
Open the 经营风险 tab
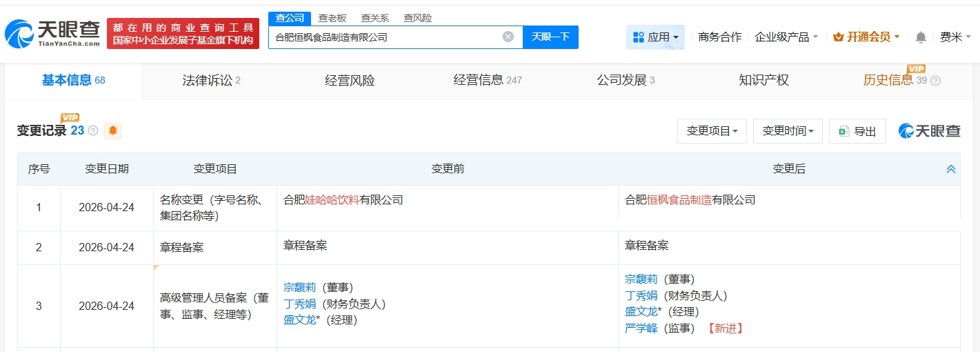(350, 80)
